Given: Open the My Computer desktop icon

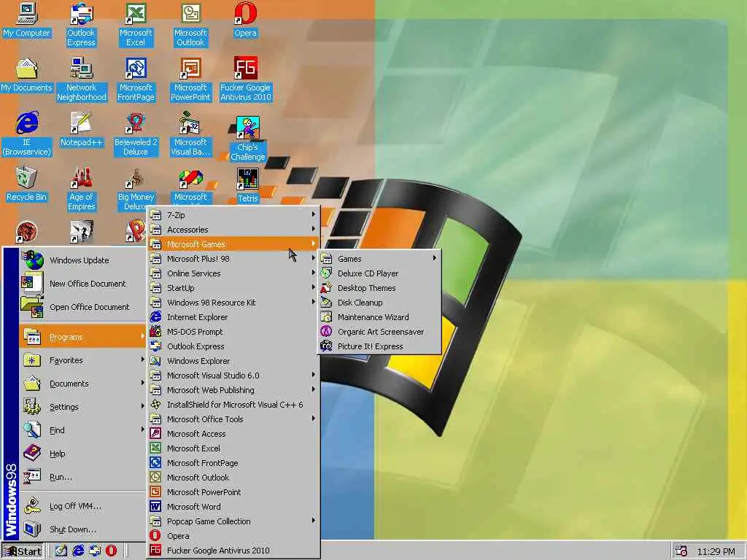Looking at the screenshot, I should click(x=26, y=20).
